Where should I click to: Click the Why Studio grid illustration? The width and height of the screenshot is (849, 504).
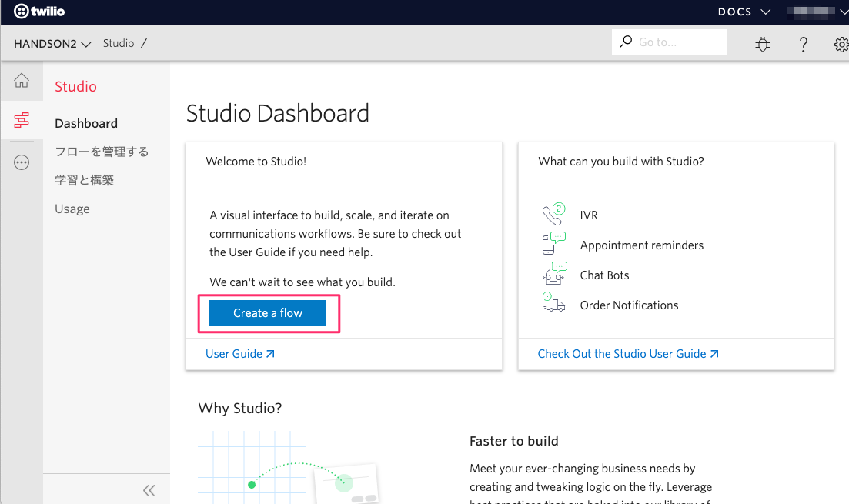[x=289, y=467]
